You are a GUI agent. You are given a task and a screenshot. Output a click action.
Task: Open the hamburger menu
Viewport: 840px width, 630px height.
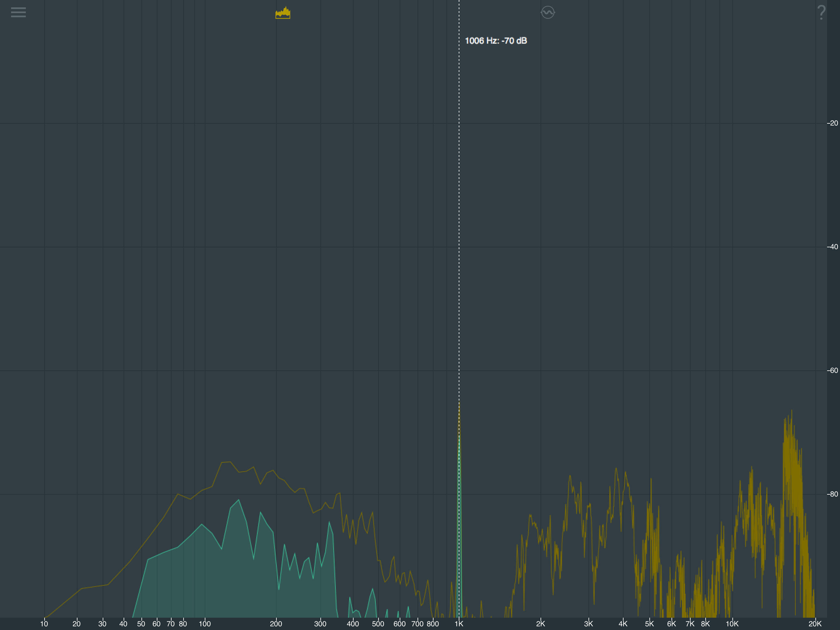coord(18,12)
